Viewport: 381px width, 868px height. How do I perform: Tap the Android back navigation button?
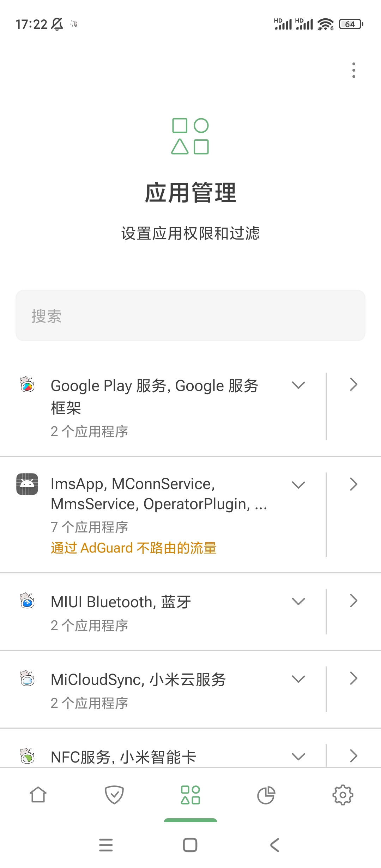click(274, 845)
